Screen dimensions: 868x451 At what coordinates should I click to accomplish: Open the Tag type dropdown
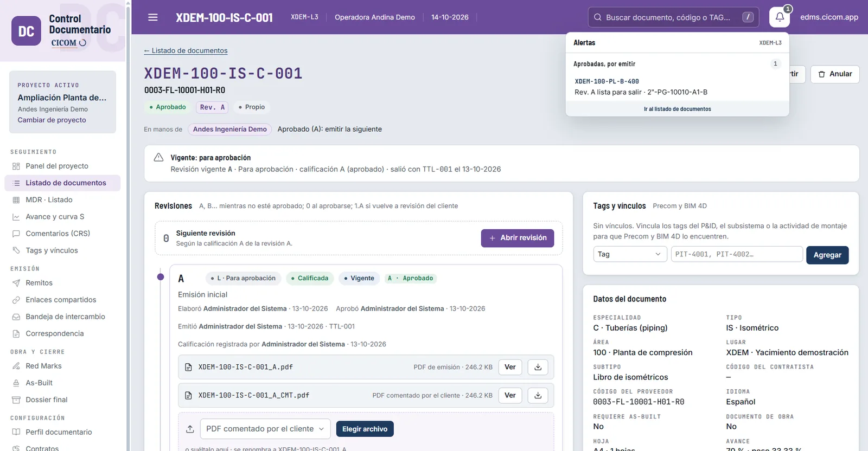(x=630, y=254)
